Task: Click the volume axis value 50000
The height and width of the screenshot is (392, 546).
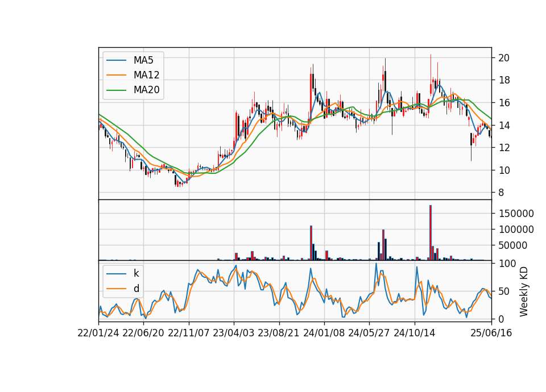Action: (x=513, y=245)
